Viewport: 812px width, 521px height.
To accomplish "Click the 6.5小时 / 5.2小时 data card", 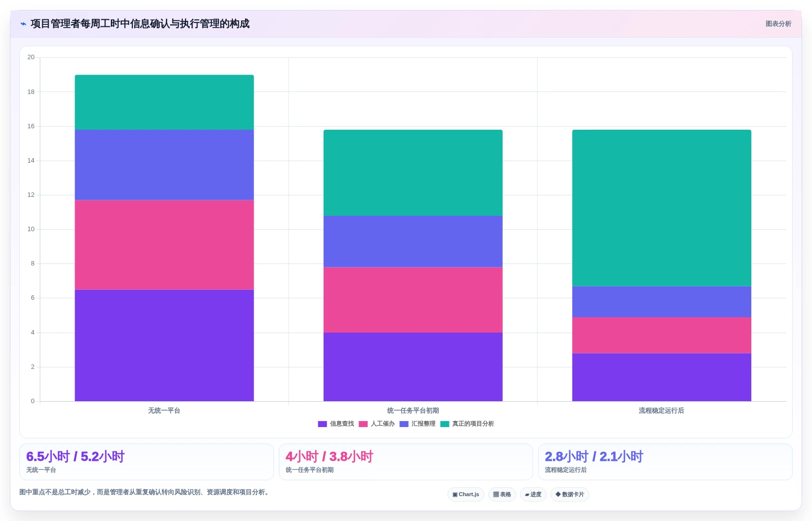I will tap(147, 462).
